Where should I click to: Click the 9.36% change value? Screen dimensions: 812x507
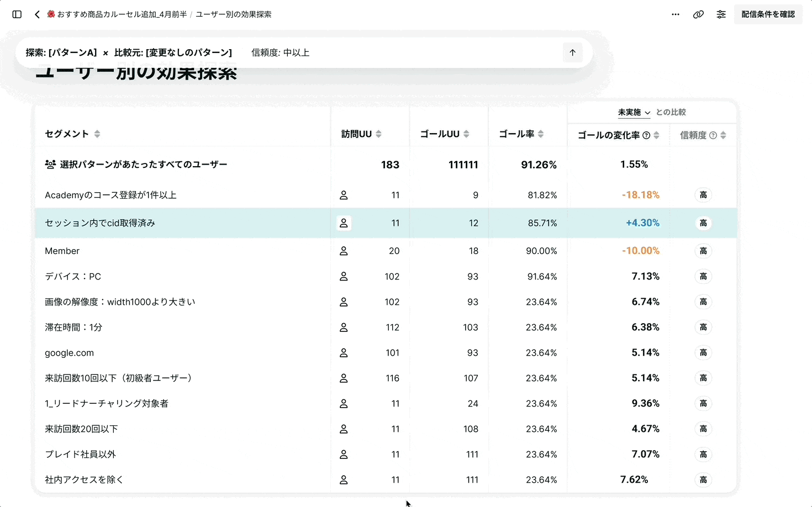click(x=646, y=403)
